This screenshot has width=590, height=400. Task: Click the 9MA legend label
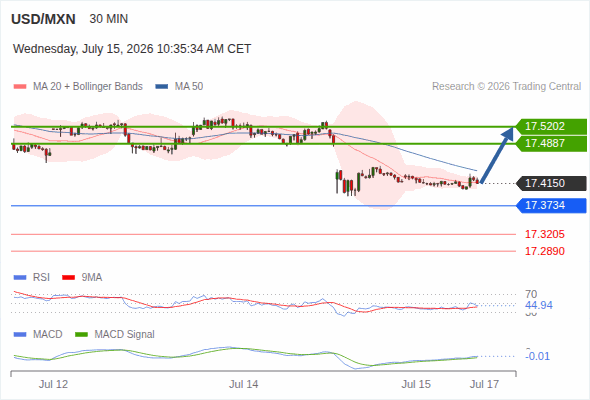(x=92, y=278)
